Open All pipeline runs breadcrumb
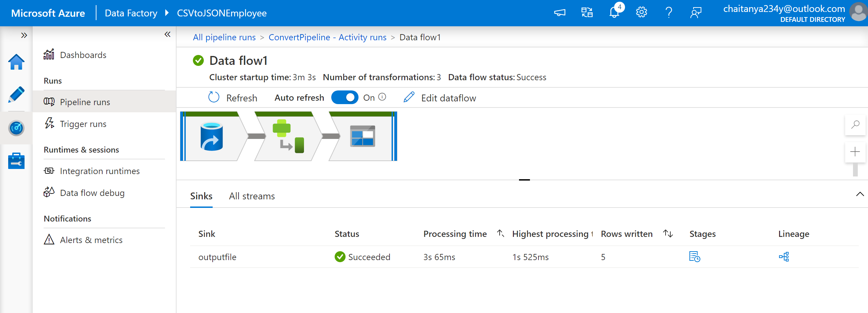The image size is (868, 313). (224, 37)
